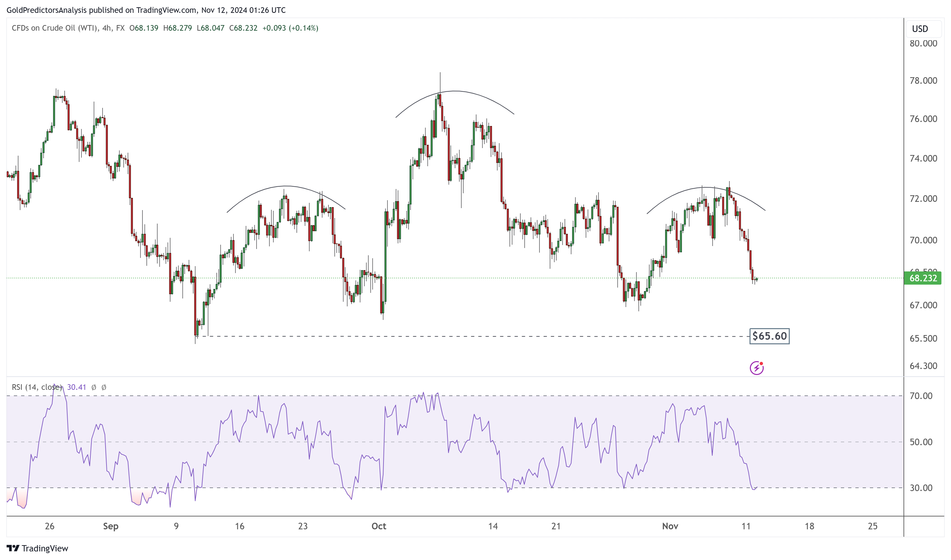Click the RSI 50.00 axis level label
Image resolution: width=951 pixels, height=560 pixels.
tap(921, 442)
